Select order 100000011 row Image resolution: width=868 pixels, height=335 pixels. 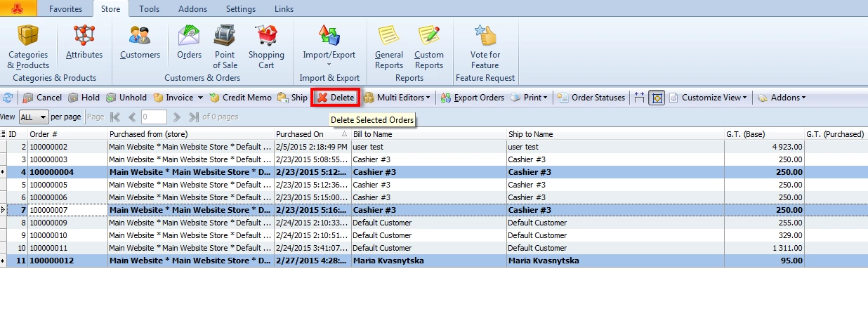434,248
